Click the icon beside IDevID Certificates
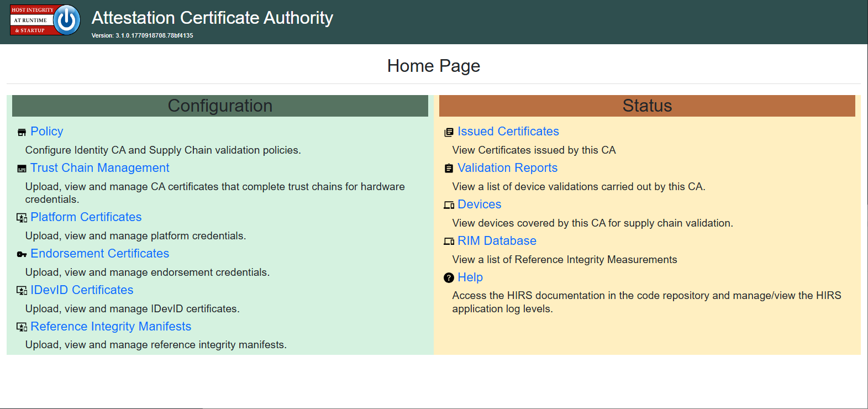The height and width of the screenshot is (409, 868). point(22,291)
